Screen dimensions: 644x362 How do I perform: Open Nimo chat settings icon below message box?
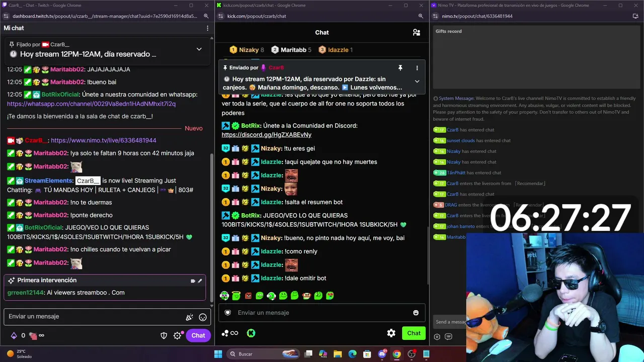[x=437, y=337]
